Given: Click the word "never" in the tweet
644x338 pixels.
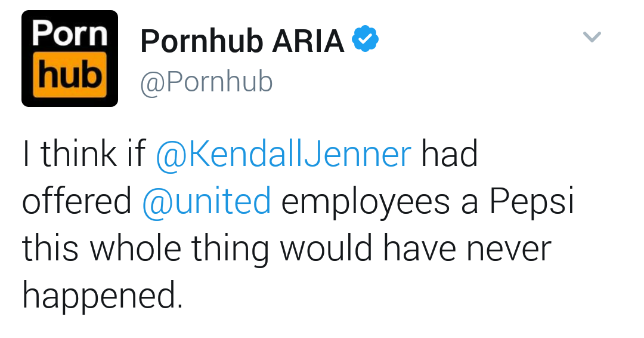Looking at the screenshot, I should [509, 248].
